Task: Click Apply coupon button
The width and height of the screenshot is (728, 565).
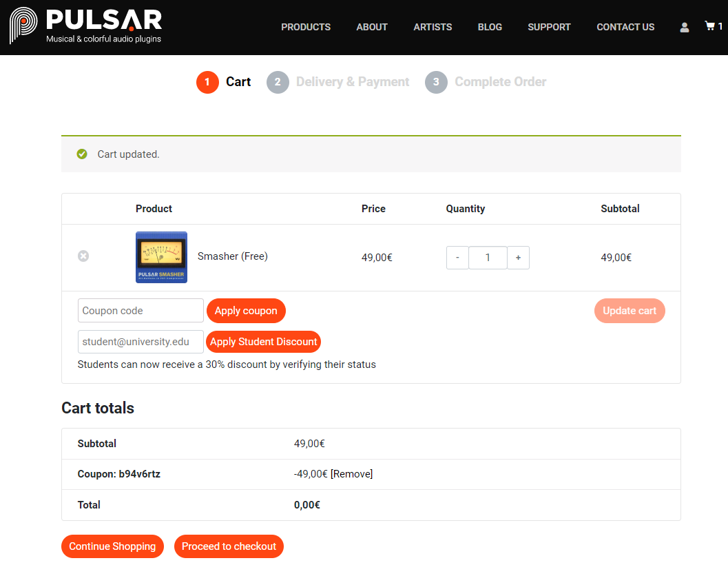Action: pos(246,310)
